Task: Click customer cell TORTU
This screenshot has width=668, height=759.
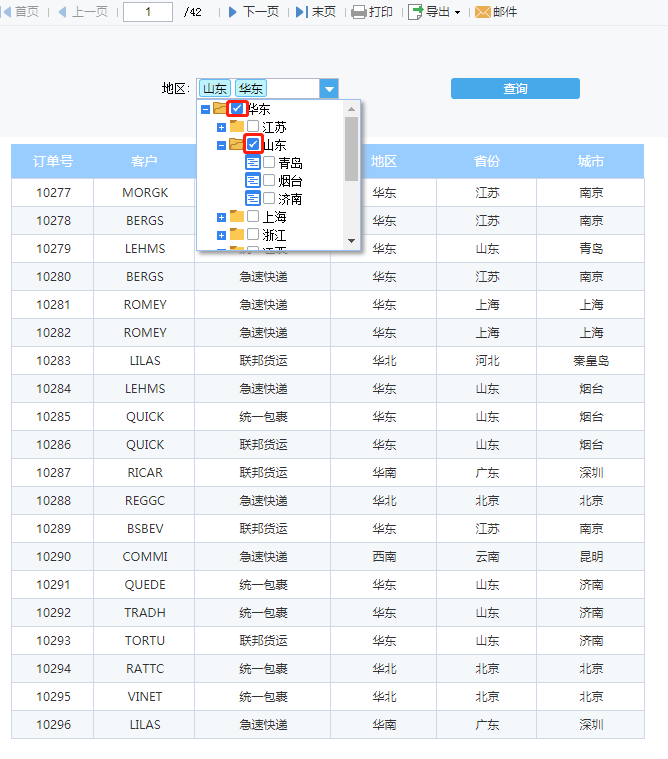Action: [x=145, y=641]
